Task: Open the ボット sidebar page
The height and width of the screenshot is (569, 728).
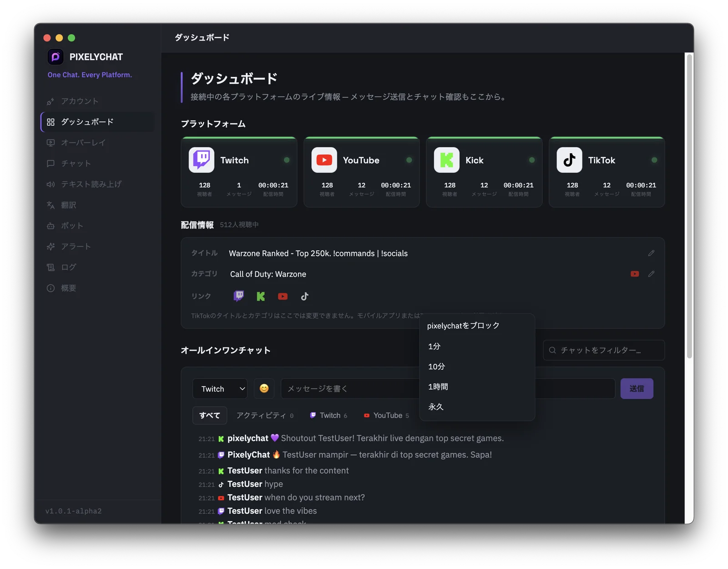Action: 97,226
